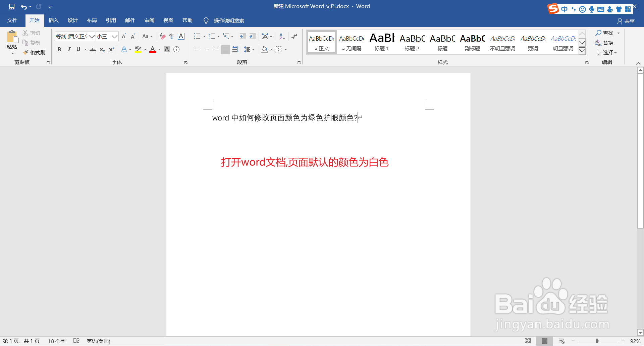Clear all formatting eraser icon

pyautogui.click(x=163, y=36)
